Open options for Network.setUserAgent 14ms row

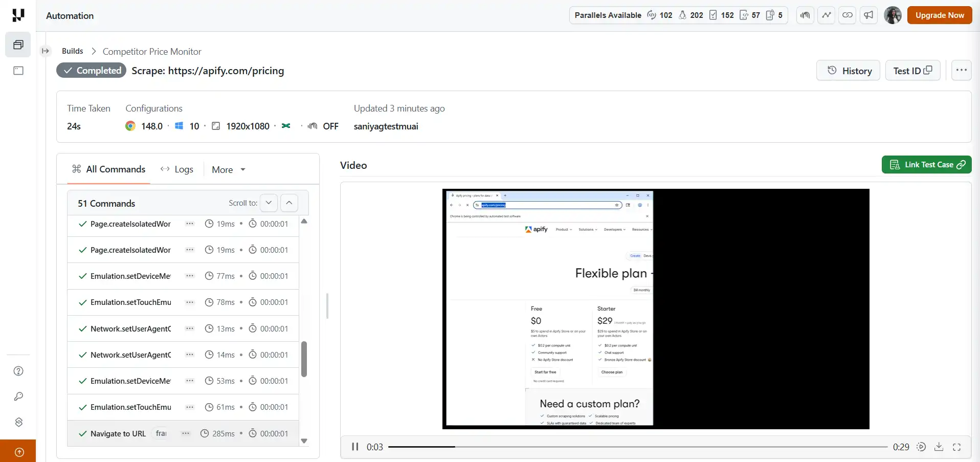point(190,355)
